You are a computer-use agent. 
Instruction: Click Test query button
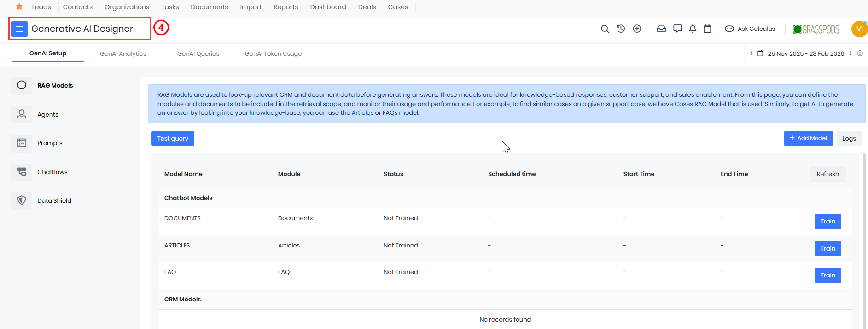click(x=173, y=139)
